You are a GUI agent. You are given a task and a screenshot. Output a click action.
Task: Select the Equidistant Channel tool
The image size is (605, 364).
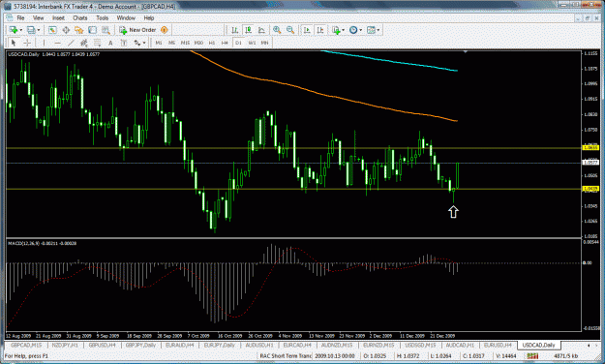(x=83, y=43)
